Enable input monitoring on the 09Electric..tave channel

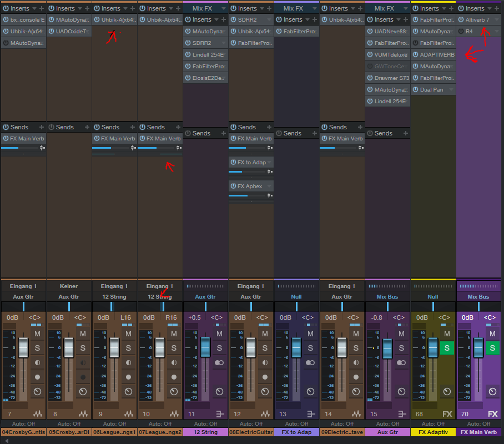tap(356, 362)
